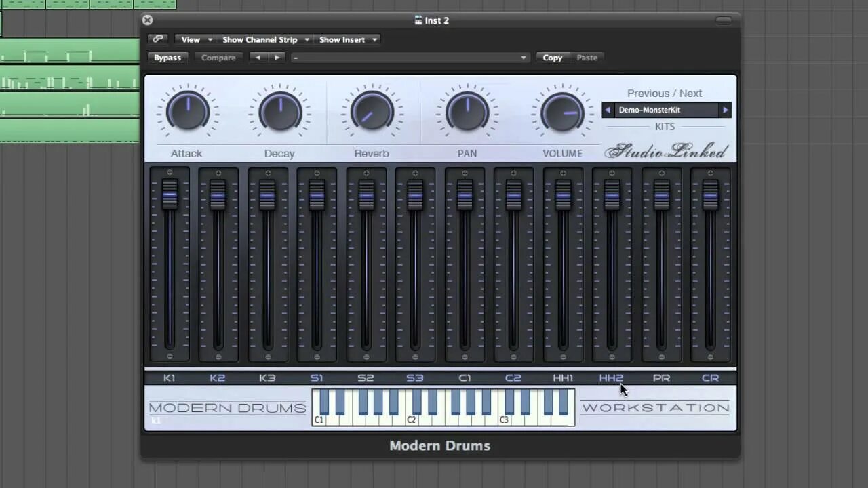Viewport: 868px width, 488px height.
Task: Toggle the Bypass button
Action: [167, 58]
